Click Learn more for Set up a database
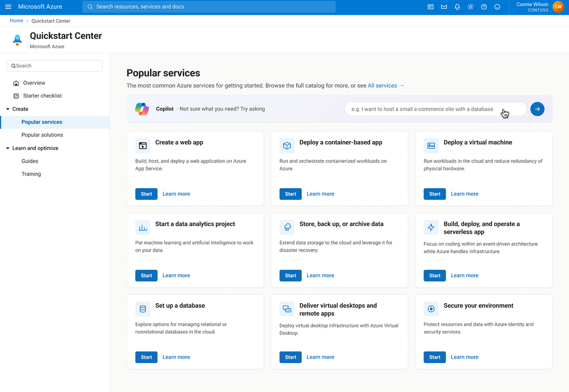The width and height of the screenshot is (569, 392). (x=176, y=357)
